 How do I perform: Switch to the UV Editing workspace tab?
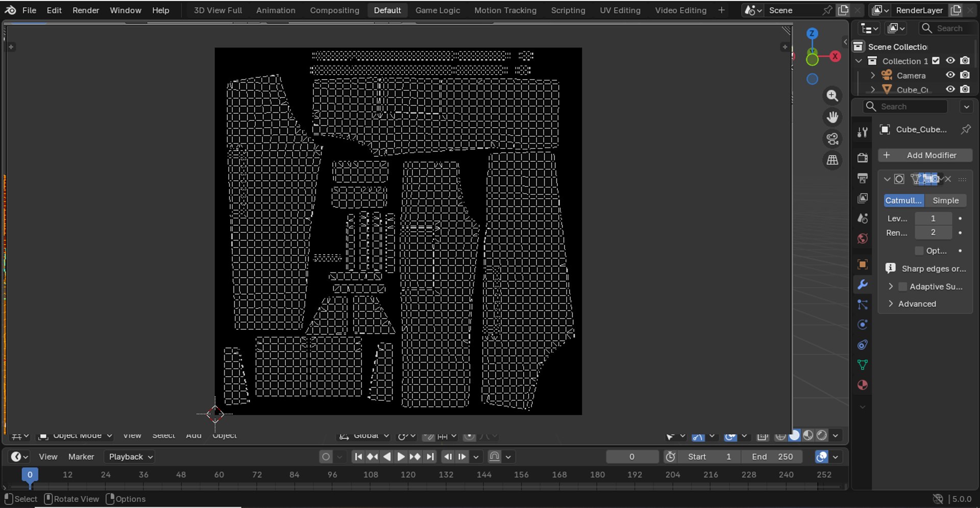620,10
